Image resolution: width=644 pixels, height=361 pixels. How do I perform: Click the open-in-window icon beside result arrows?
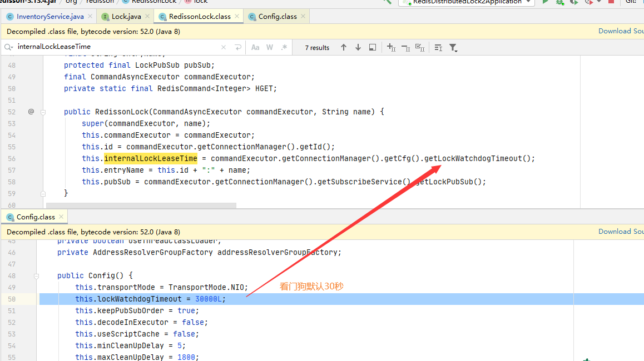pyautogui.click(x=373, y=47)
